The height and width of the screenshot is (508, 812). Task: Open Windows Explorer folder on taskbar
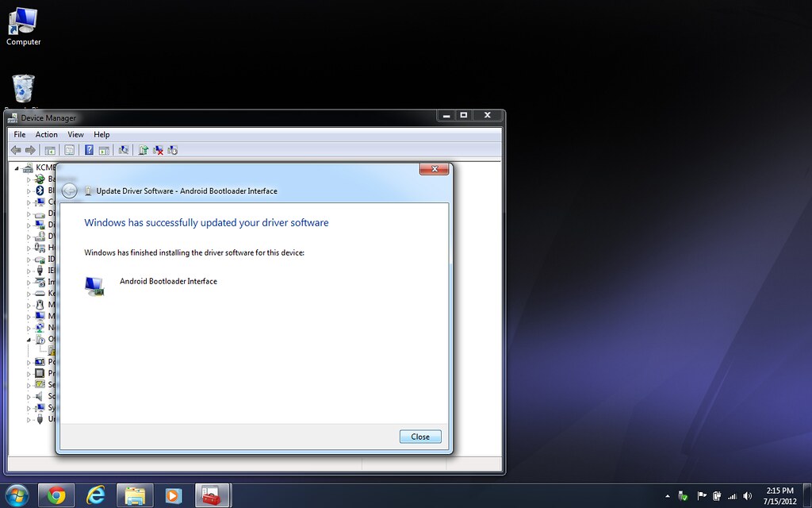(135, 496)
